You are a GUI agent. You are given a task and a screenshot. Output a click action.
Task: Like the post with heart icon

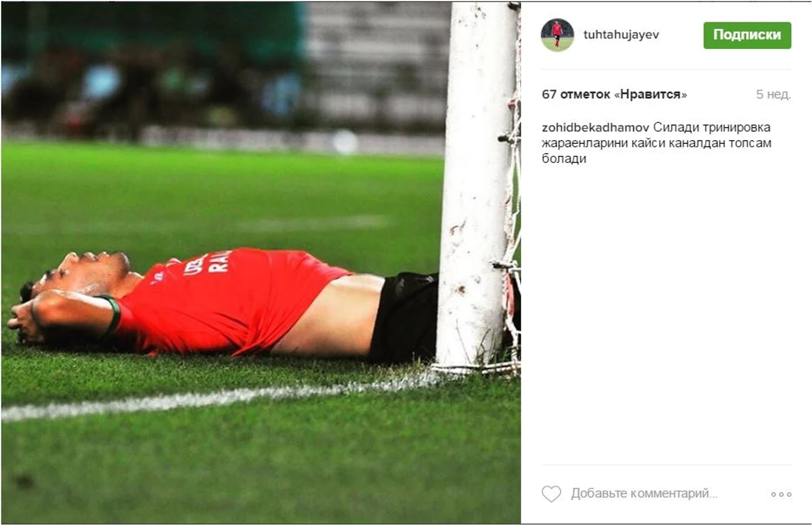tap(551, 494)
